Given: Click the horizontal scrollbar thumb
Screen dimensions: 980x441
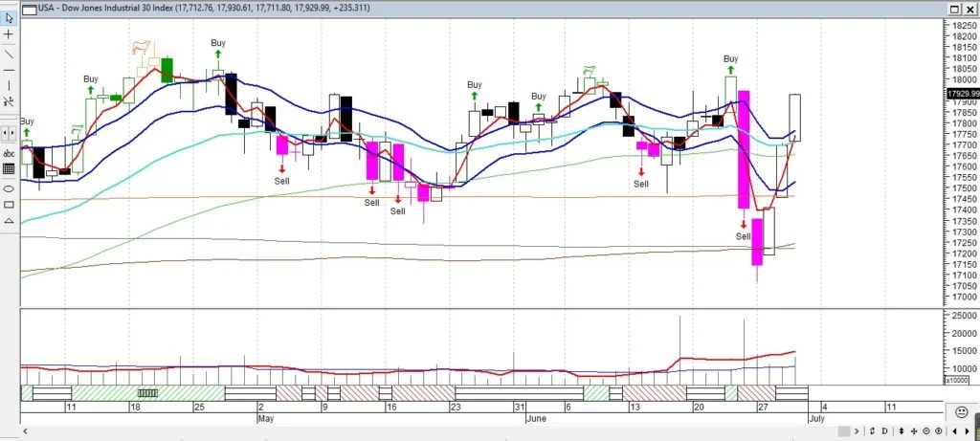Looking at the screenshot, I should pos(844,431).
